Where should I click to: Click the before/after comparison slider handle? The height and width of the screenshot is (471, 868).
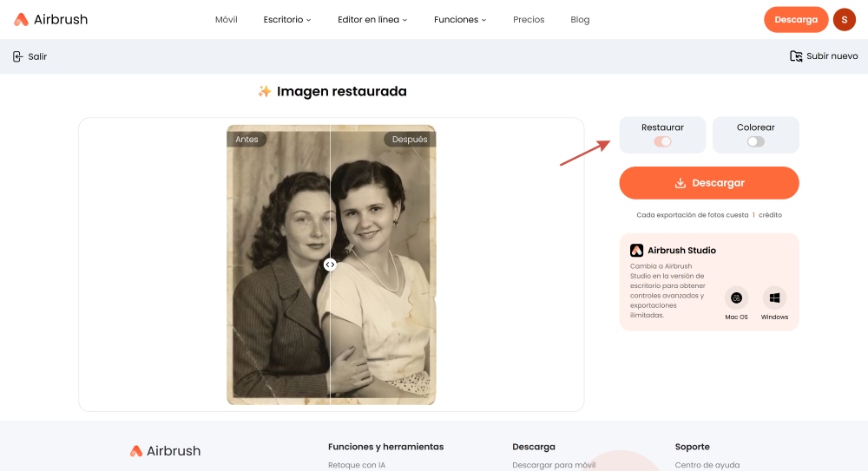coord(330,265)
